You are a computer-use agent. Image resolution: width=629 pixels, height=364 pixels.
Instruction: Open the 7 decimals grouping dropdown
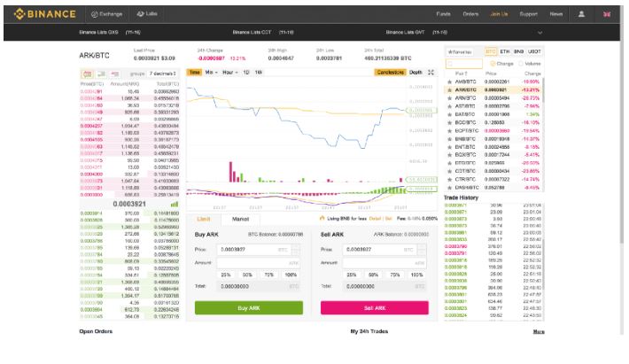pyautogui.click(x=162, y=74)
